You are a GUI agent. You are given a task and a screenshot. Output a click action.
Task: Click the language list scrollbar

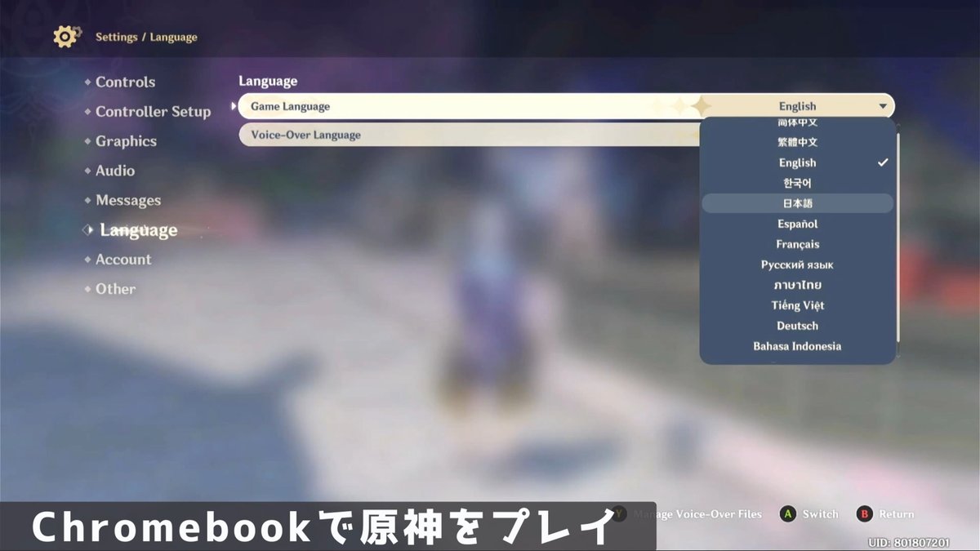coord(898,237)
